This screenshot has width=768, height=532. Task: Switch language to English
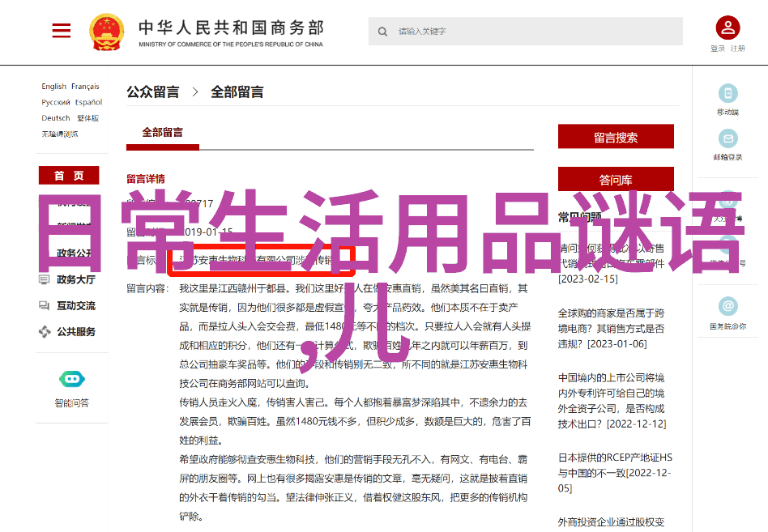54,87
